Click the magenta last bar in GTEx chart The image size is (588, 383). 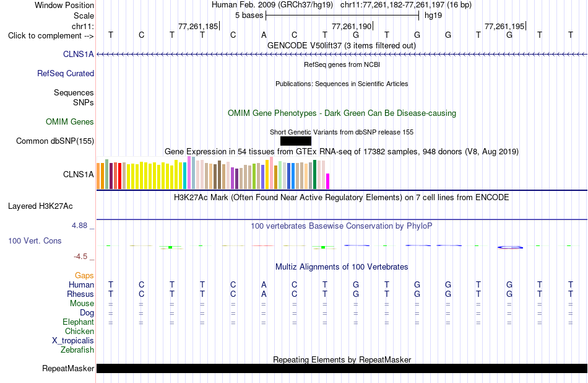click(x=328, y=182)
